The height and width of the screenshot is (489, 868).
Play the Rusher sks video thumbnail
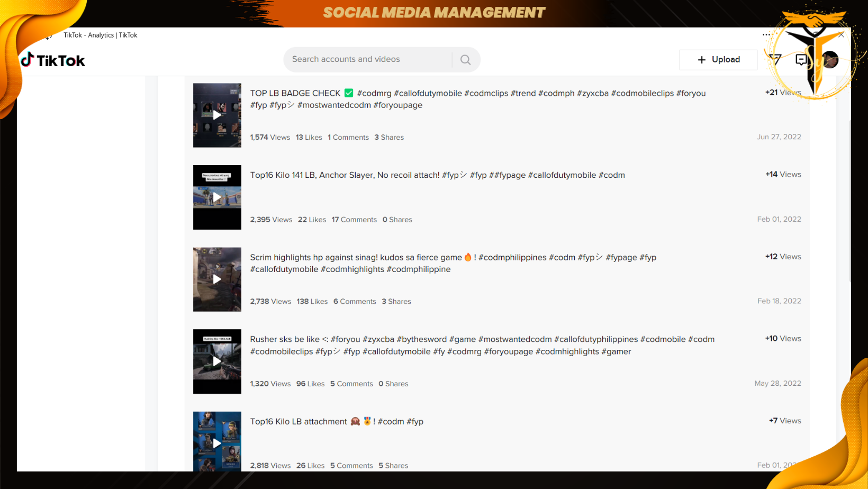[x=217, y=361]
